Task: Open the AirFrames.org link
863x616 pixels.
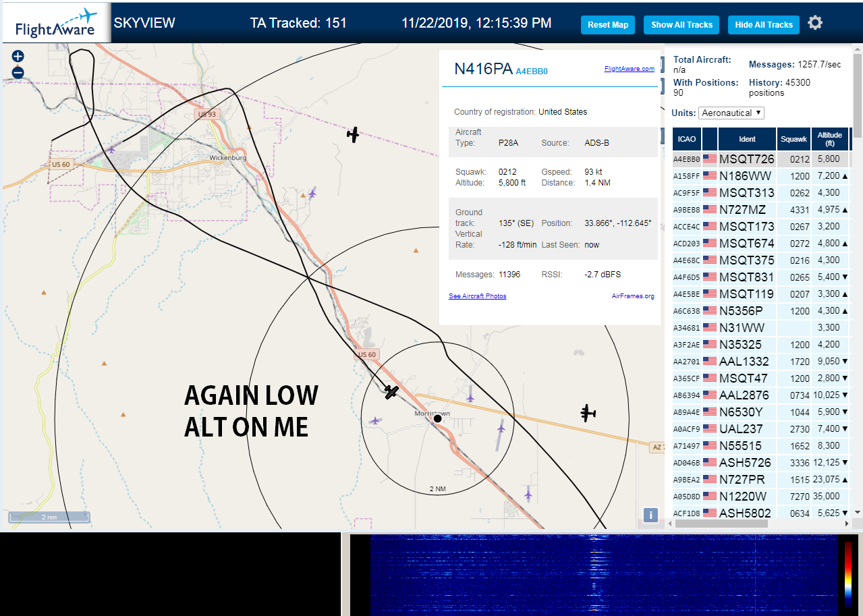Action: point(633,296)
